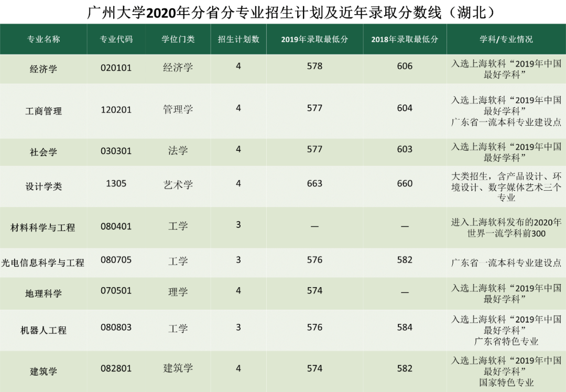Image resolution: width=566 pixels, height=392 pixels.
Task: Click the 2018 score 606
Action: coord(405,66)
